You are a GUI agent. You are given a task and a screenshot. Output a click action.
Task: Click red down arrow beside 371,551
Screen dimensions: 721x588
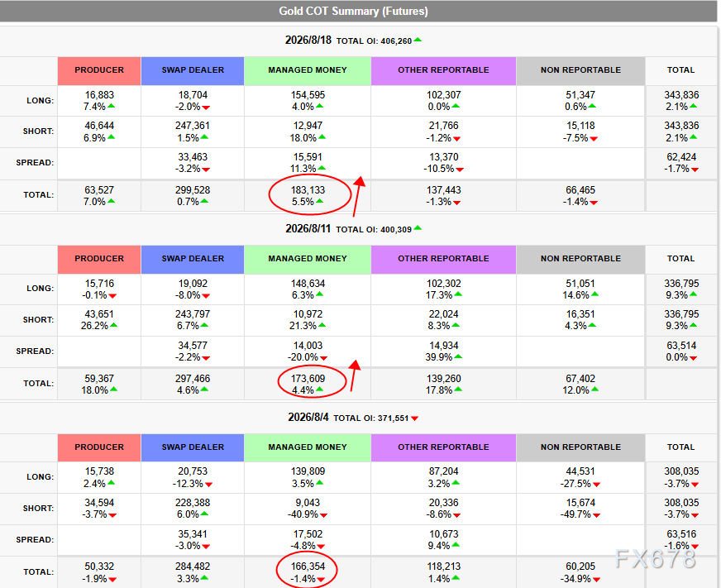(415, 418)
